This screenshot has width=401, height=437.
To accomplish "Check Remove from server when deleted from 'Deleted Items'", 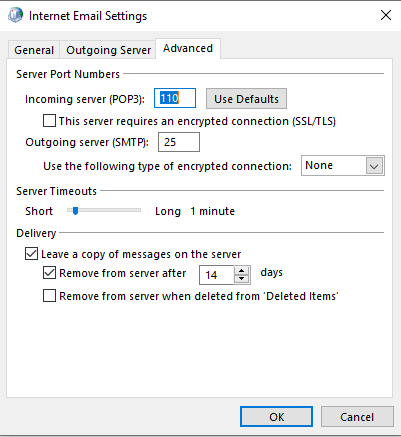I will pos(49,296).
